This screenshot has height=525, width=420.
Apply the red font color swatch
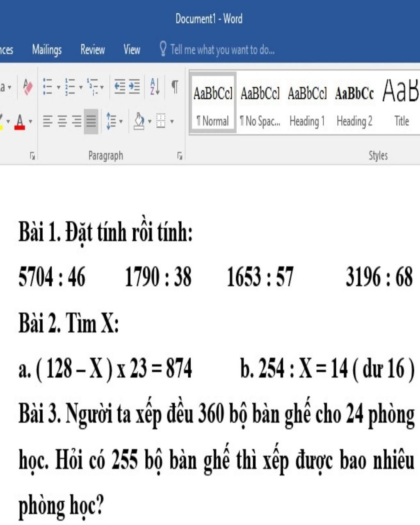[20, 121]
